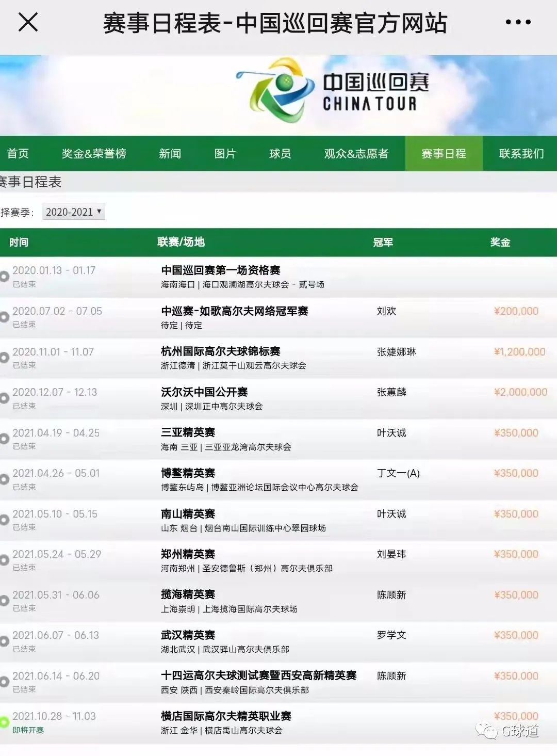Open the 横店国际高尔夫精英职业赛 event link

pos(226,716)
